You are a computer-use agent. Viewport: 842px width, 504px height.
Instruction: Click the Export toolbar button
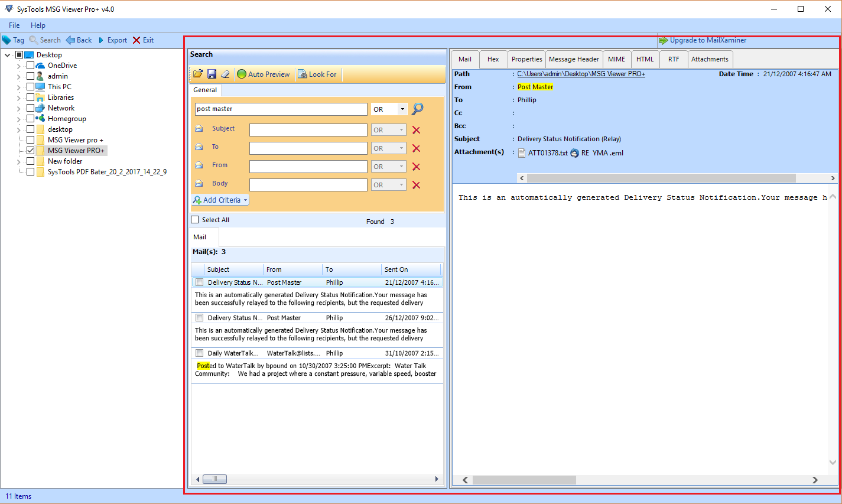(x=112, y=40)
